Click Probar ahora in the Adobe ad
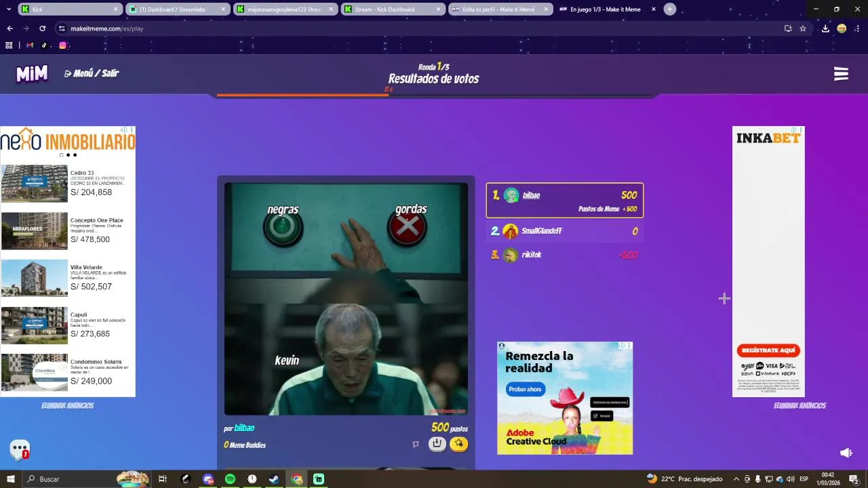This screenshot has height=488, width=868. click(526, 389)
